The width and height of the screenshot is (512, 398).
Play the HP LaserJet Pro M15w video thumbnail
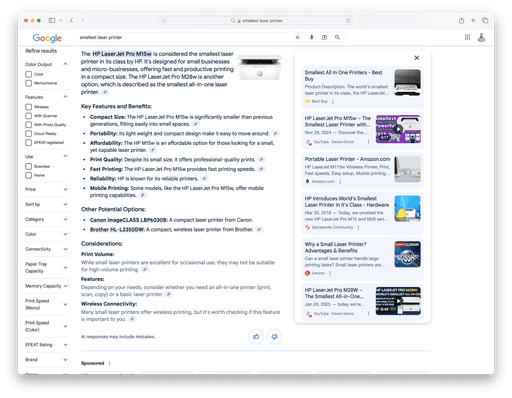pos(398,129)
